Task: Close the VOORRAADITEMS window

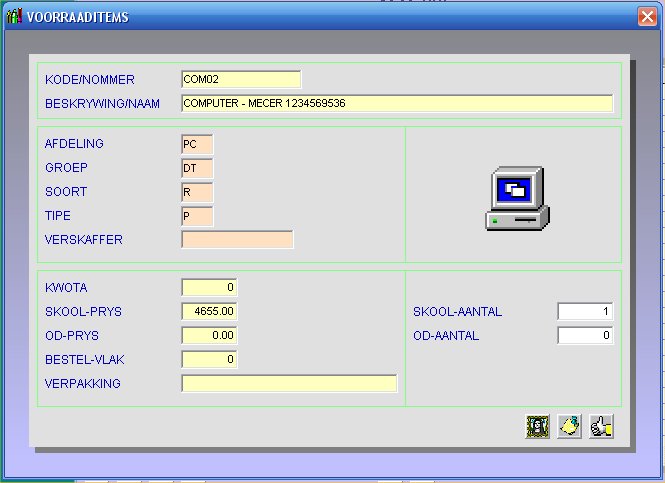Action: pos(646,18)
